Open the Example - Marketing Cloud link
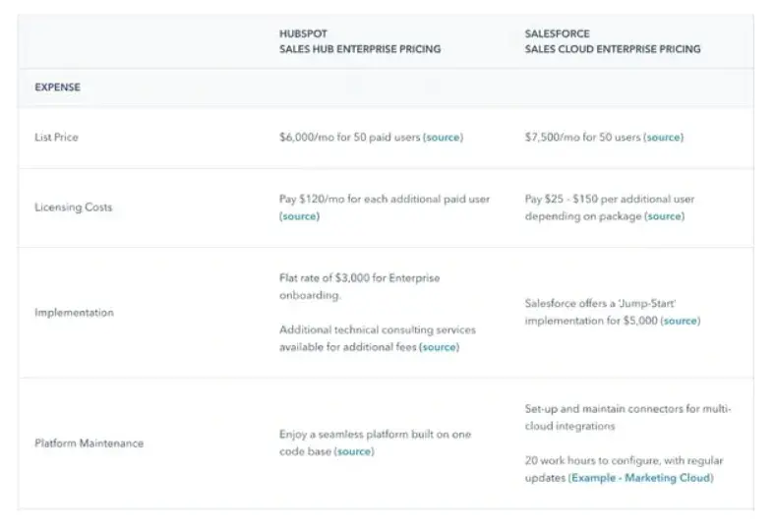The height and width of the screenshot is (532, 775). coord(640,478)
